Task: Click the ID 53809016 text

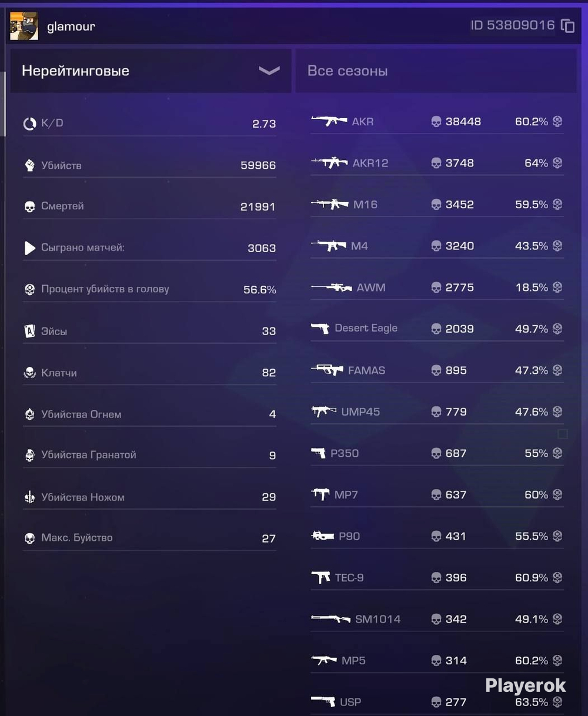Action: coord(512,25)
